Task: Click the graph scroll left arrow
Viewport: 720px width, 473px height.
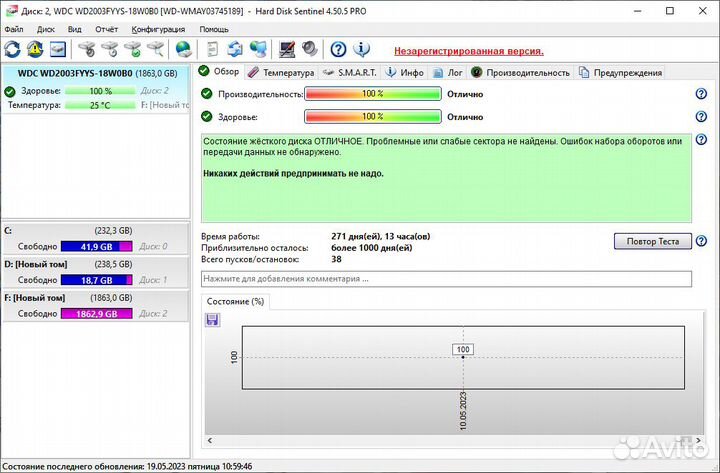Action: click(210, 440)
